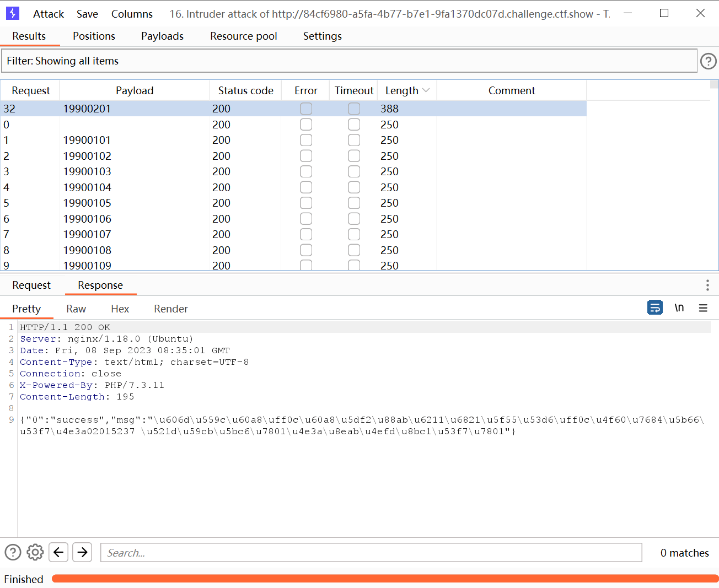Open search settings gear icon

tap(35, 552)
